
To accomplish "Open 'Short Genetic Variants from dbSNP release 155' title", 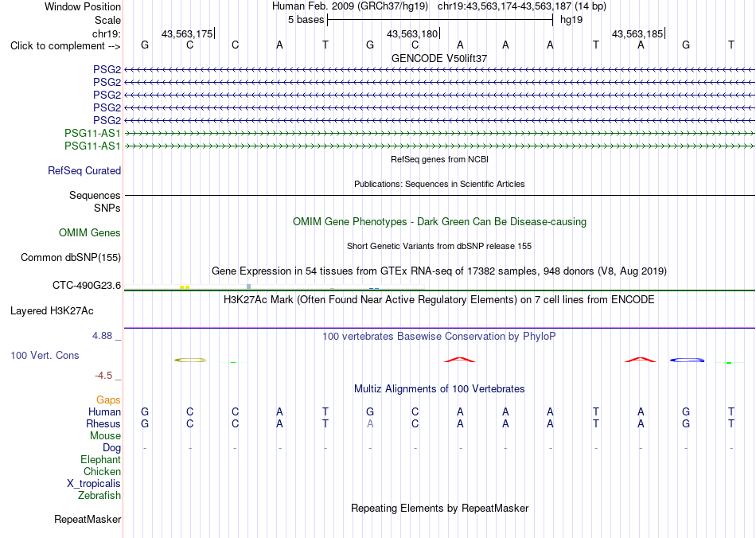I will coord(439,246).
